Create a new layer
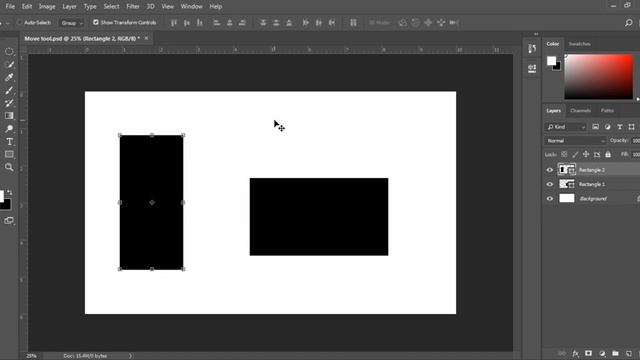The image size is (640, 360). 629,353
